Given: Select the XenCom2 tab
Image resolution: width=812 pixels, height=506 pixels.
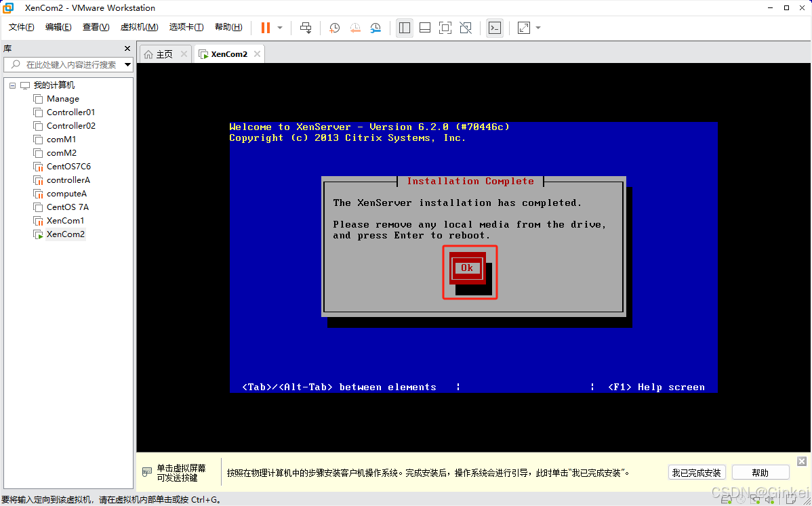Looking at the screenshot, I should pyautogui.click(x=229, y=54).
